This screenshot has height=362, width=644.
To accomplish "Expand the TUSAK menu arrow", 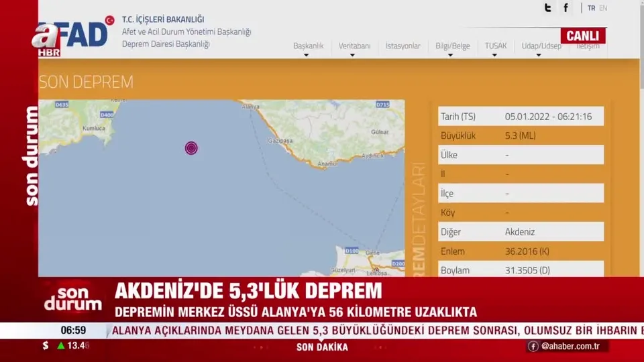I will tap(494, 55).
